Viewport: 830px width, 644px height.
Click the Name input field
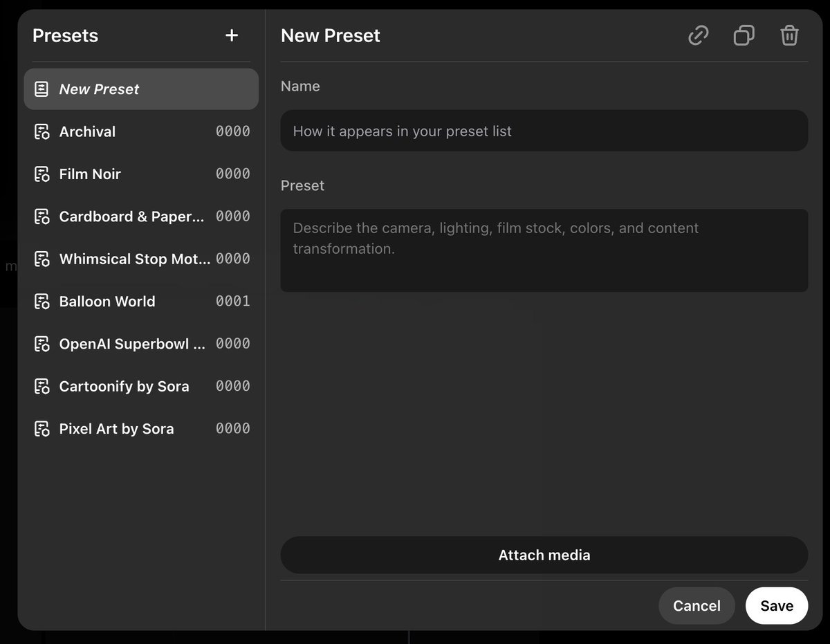click(x=544, y=130)
